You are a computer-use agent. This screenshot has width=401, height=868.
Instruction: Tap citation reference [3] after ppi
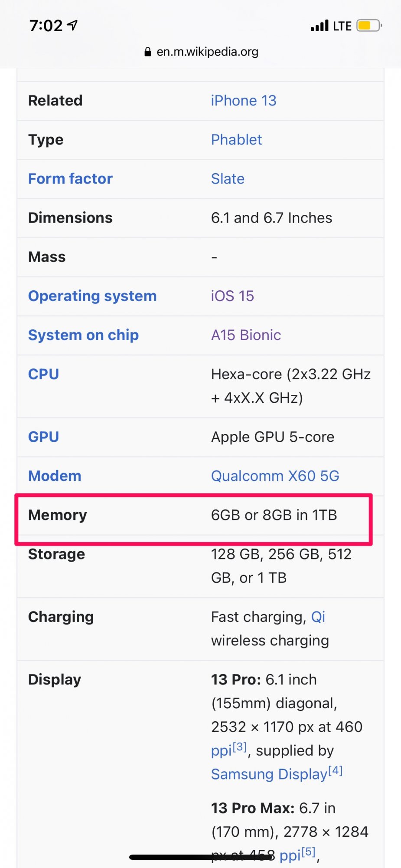click(240, 747)
